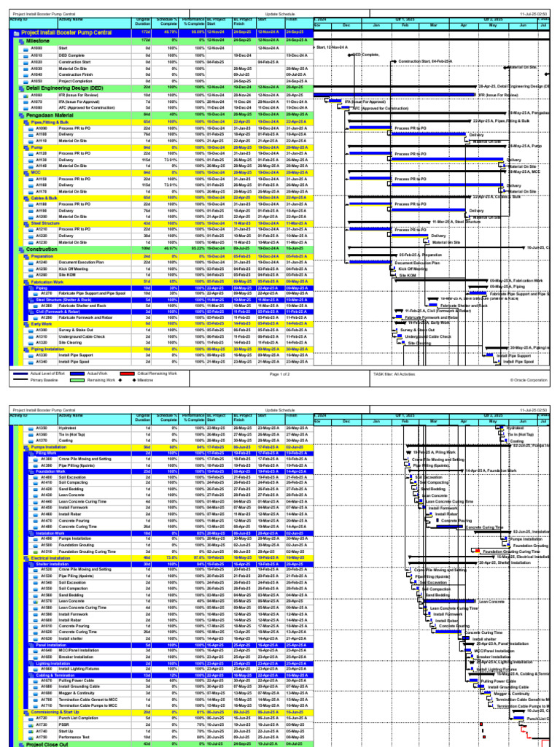560x747 pixels.
Task: Select the BL Project Start header on first page
Action: 219,23
